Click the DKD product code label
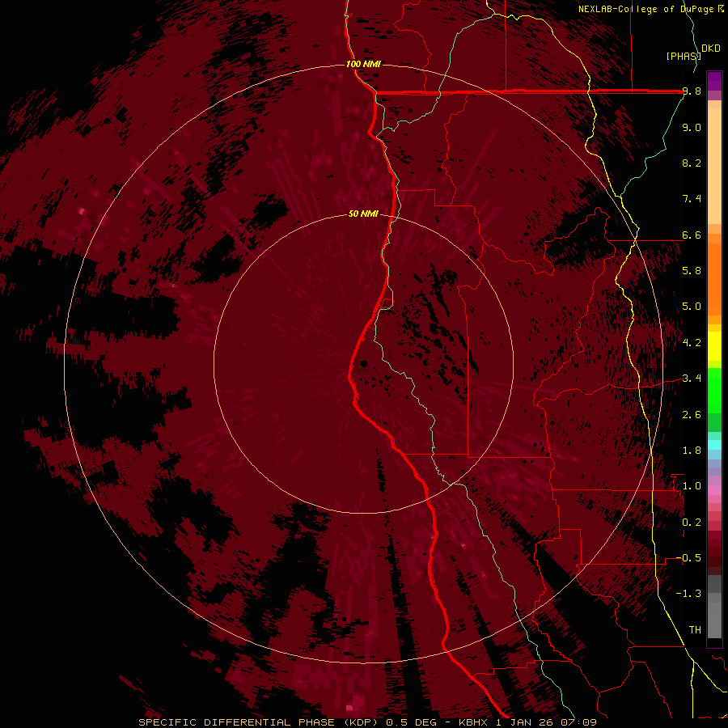728x728 pixels. tap(711, 49)
